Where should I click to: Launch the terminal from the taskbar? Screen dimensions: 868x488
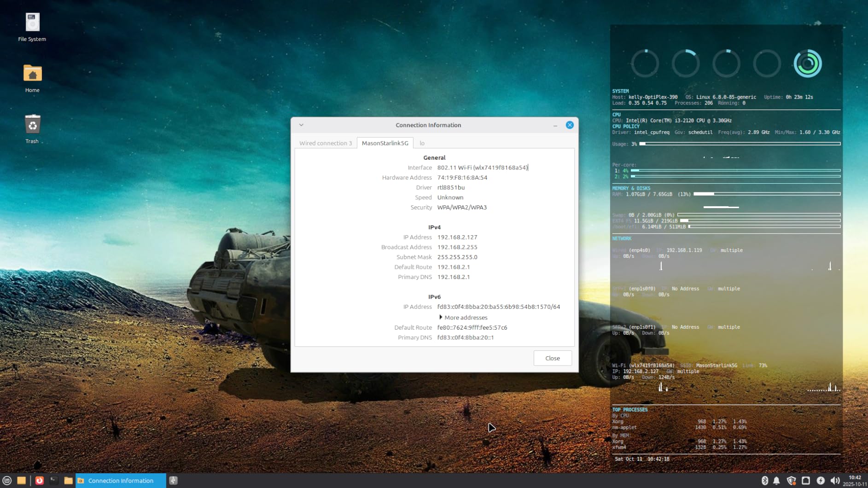click(x=54, y=481)
